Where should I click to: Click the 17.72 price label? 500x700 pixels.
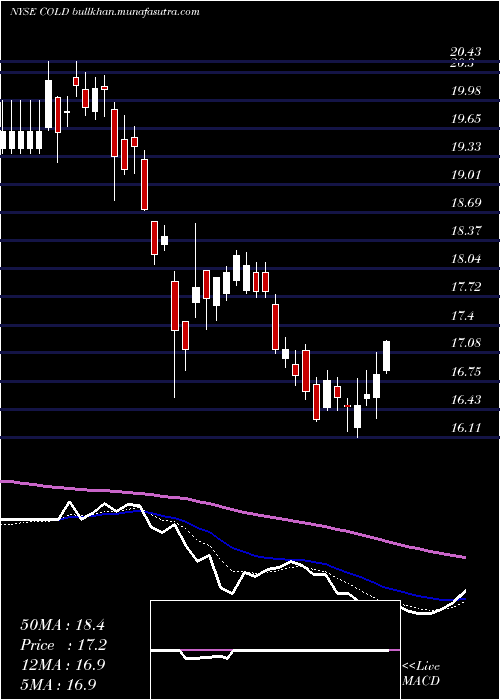[x=466, y=287]
